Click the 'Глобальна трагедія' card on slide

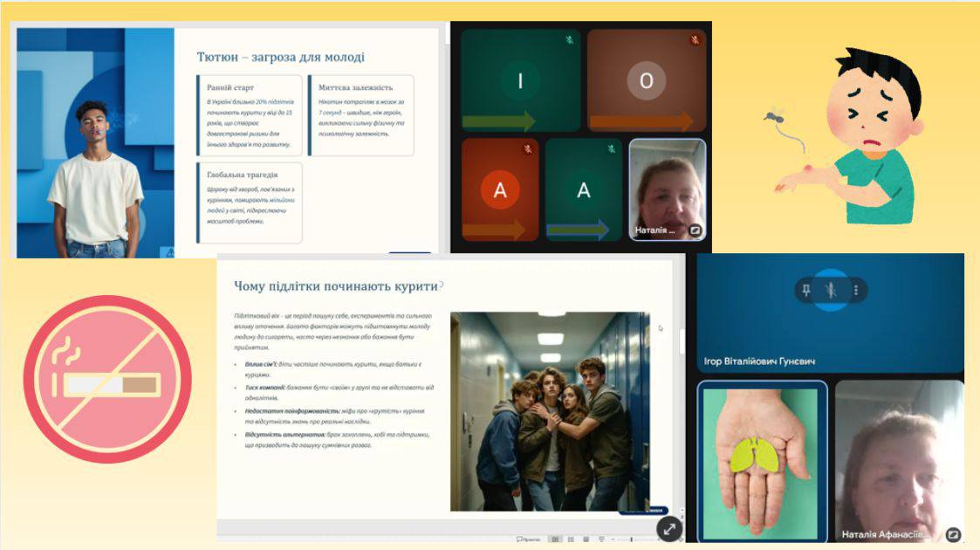click(249, 203)
